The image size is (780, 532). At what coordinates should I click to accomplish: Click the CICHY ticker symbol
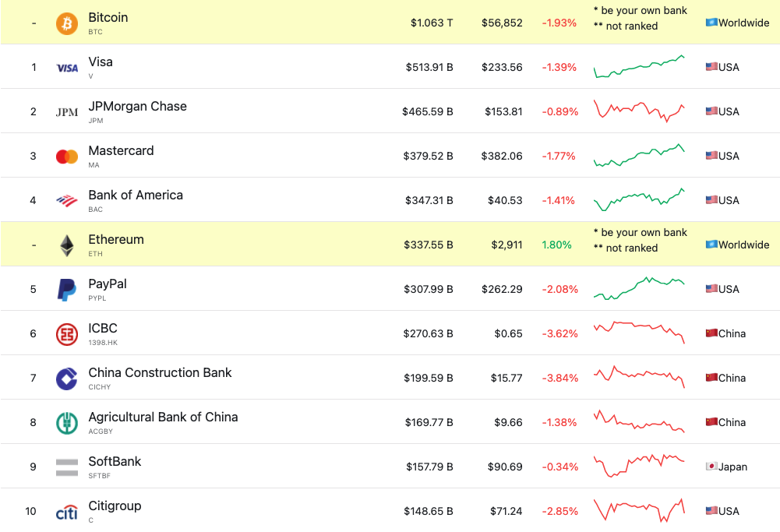click(100, 387)
